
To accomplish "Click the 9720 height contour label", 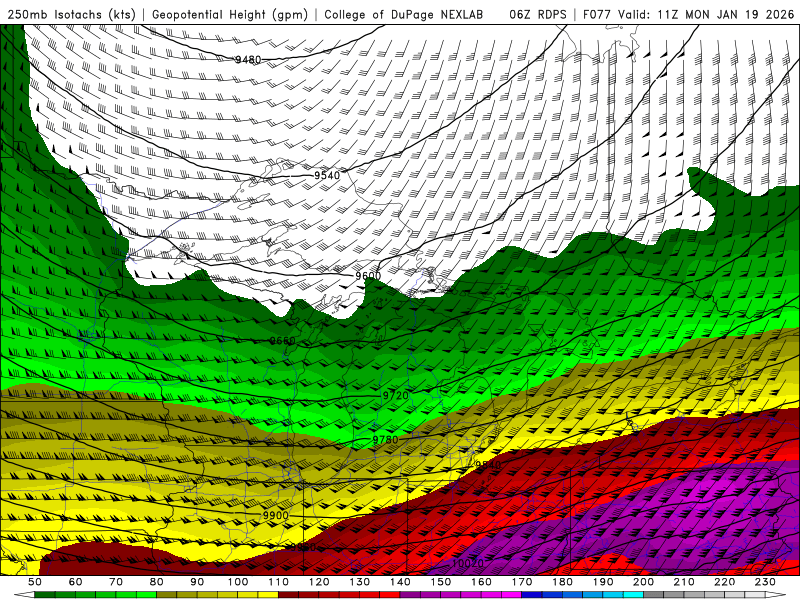I will (396, 395).
